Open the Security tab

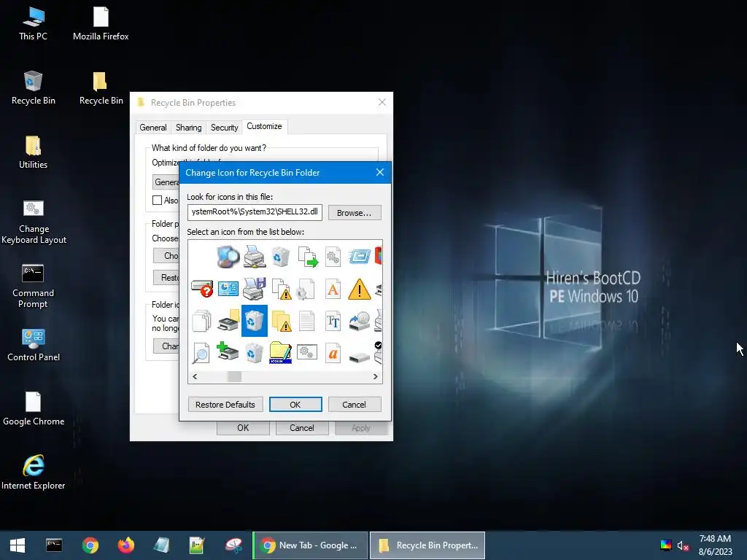tap(225, 128)
